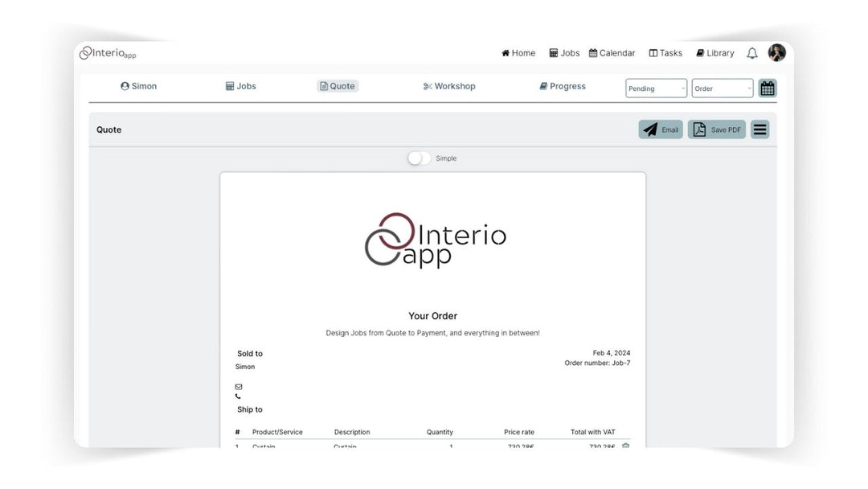Email the quote
This screenshot has width=868, height=489.
point(661,129)
